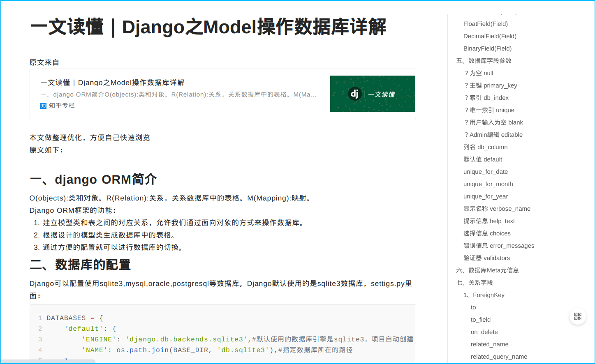Select on_delete in the outline

tap(484, 332)
